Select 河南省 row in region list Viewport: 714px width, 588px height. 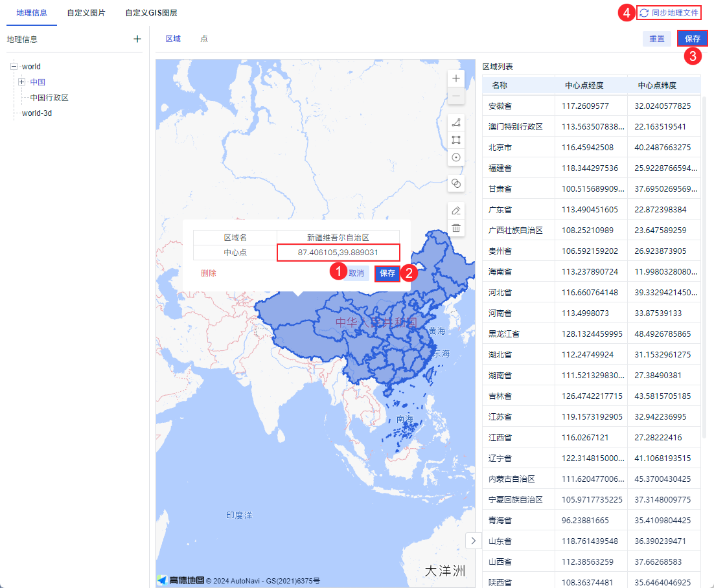pos(592,313)
